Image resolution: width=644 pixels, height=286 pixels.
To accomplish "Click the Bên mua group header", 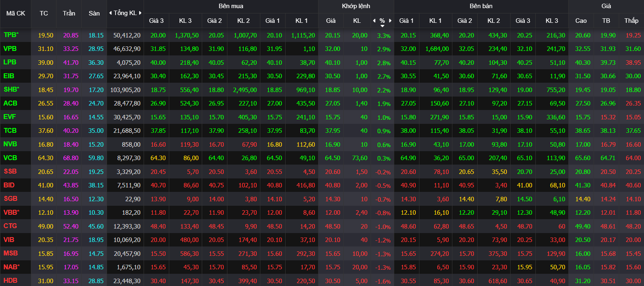I will point(231,6).
